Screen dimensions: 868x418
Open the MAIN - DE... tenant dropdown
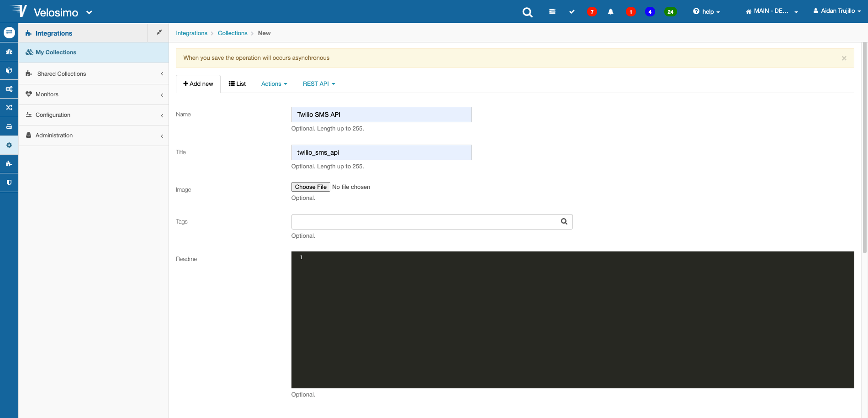(x=772, y=11)
